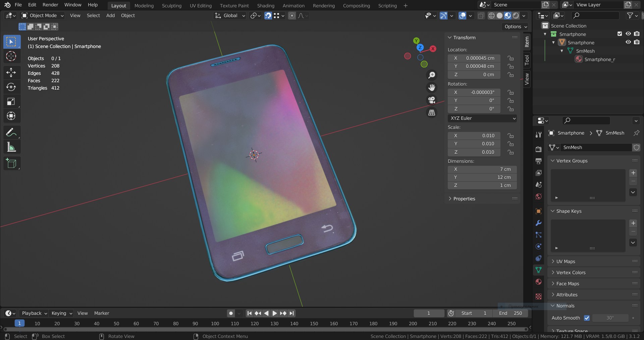The height and width of the screenshot is (340, 644).
Task: Select the Scale tool
Action: click(x=11, y=101)
